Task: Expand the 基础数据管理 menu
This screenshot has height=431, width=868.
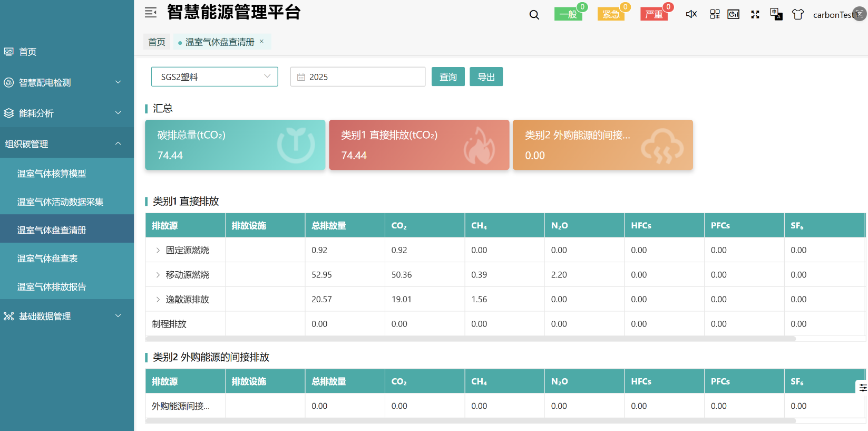Action: (118, 316)
